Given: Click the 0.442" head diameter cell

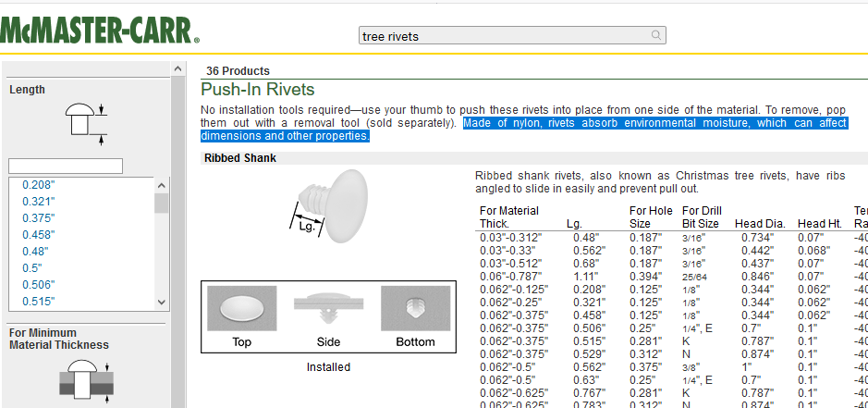Looking at the screenshot, I should click(x=758, y=250).
